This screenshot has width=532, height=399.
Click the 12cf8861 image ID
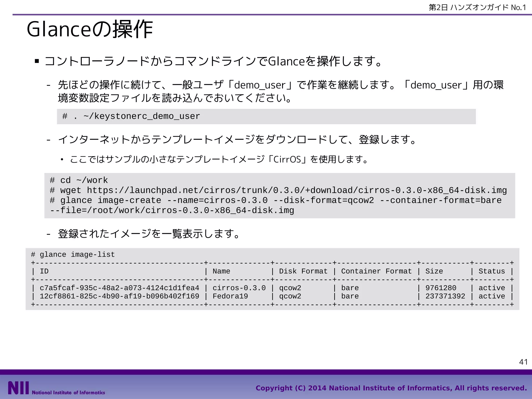[119, 296]
